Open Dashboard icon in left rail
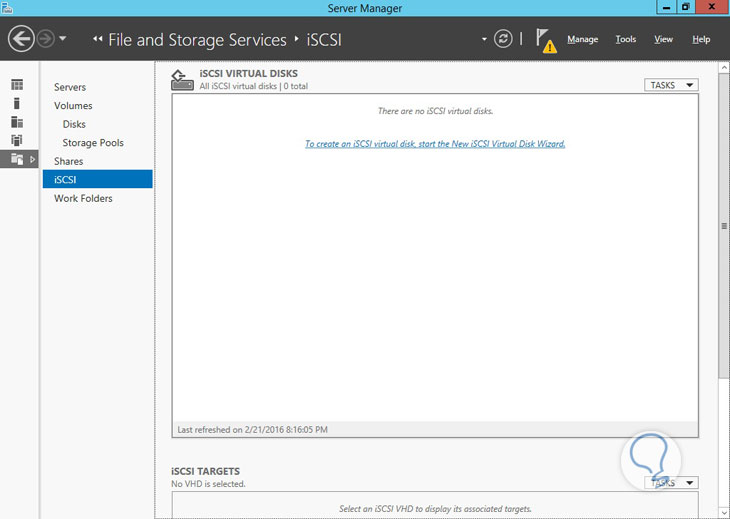Screen dimensions: 730x519 [x=17, y=87]
